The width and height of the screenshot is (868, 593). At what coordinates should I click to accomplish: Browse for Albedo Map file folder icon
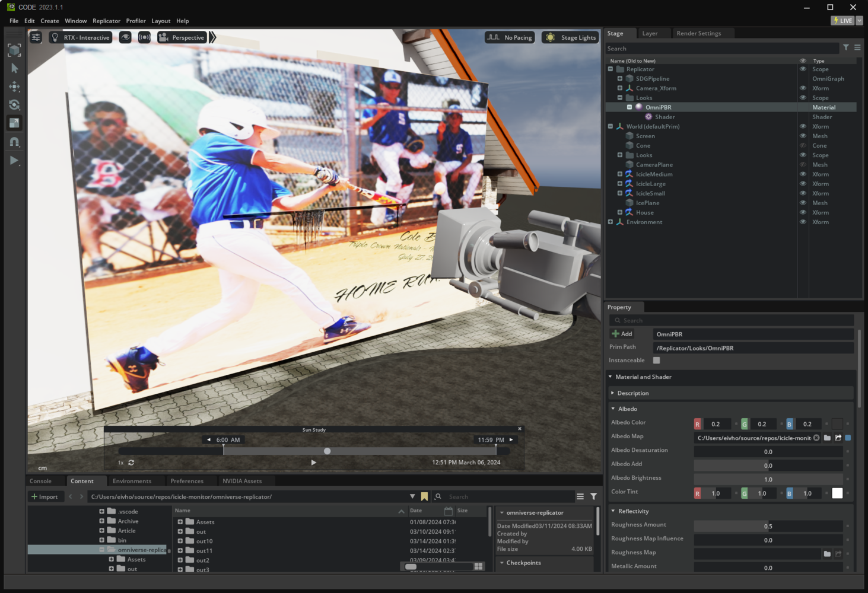tap(827, 438)
